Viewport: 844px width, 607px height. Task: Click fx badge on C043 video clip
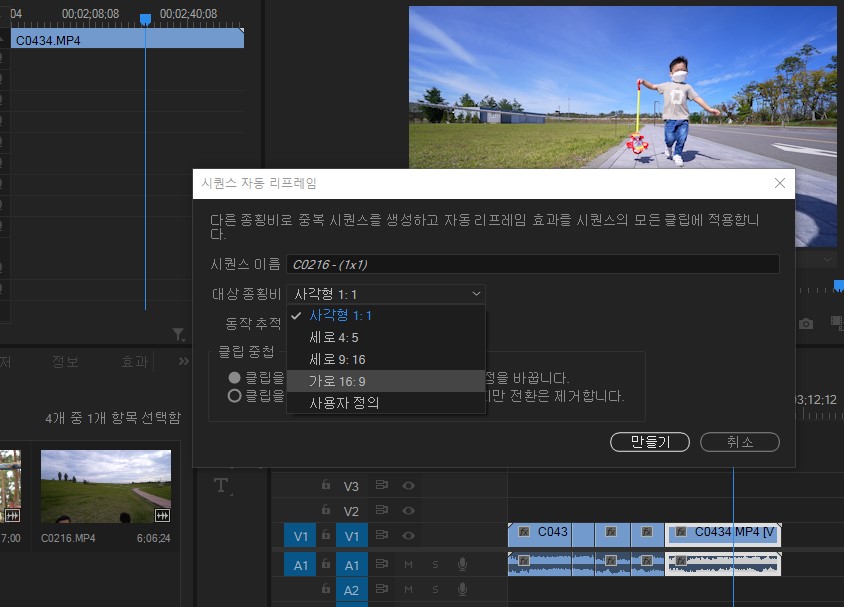524,532
